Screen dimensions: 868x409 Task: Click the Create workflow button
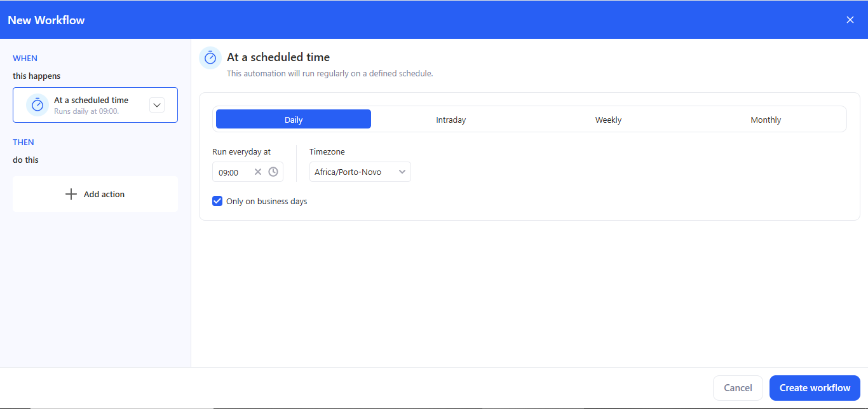(815, 387)
